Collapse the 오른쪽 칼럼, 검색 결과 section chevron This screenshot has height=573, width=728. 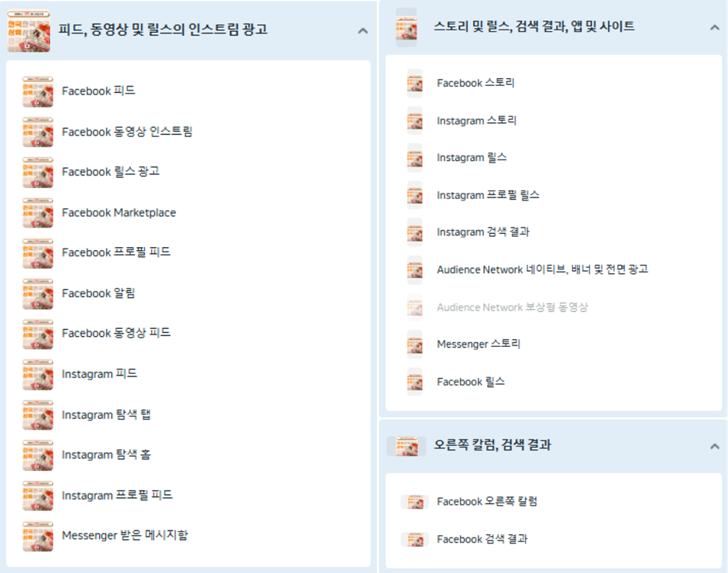715,446
